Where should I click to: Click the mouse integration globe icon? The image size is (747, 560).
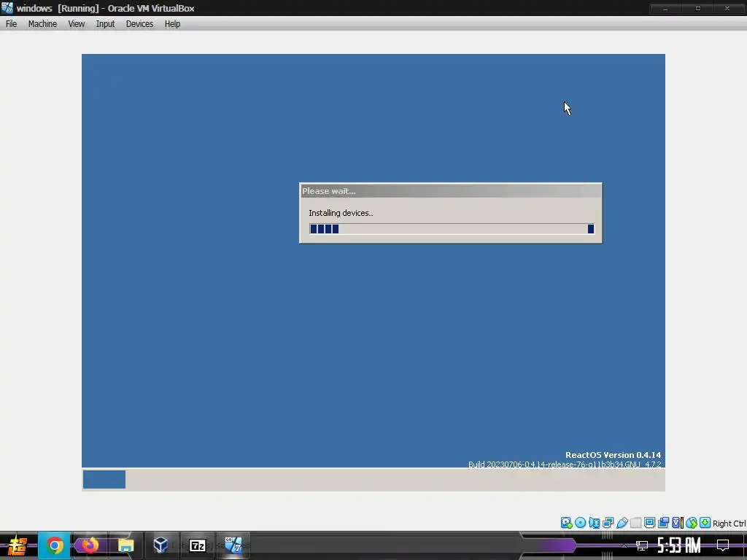(692, 523)
